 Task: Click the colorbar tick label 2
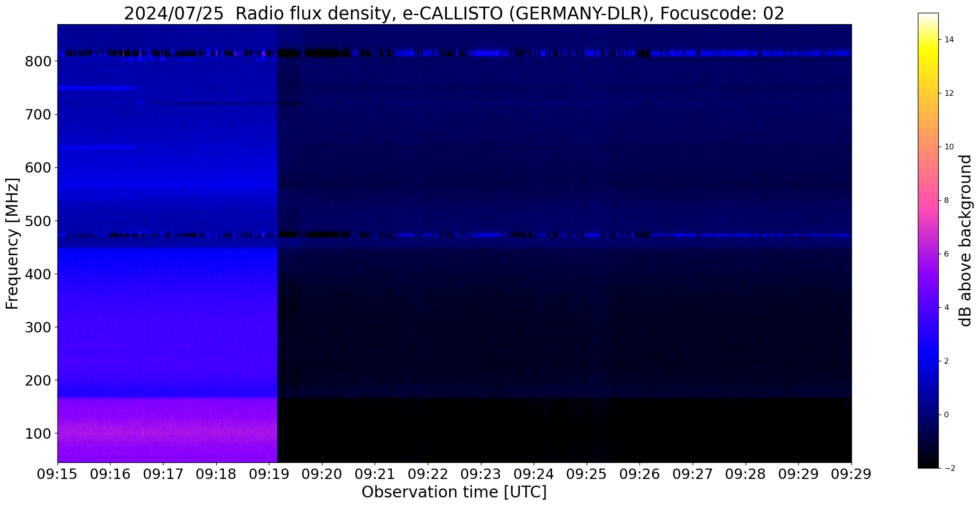pyautogui.click(x=946, y=361)
